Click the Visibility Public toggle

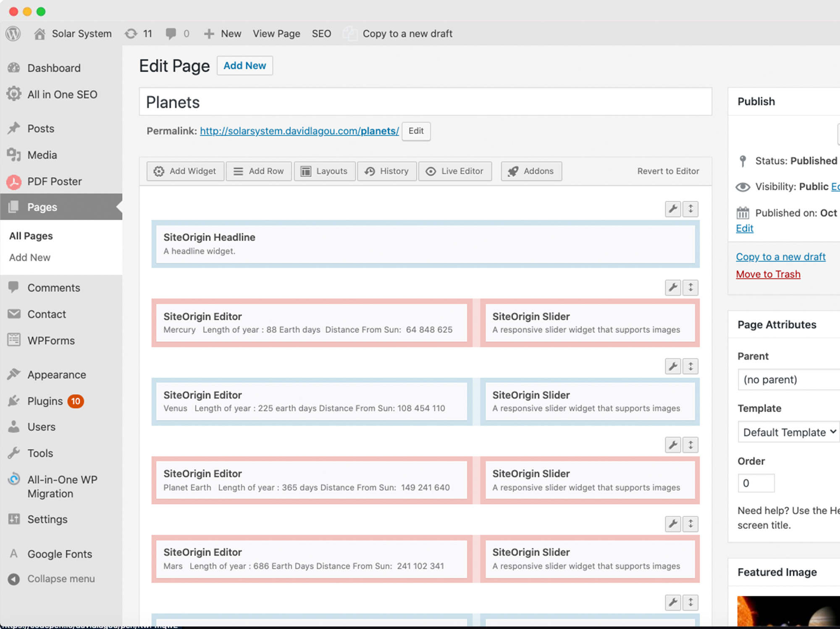[835, 186]
